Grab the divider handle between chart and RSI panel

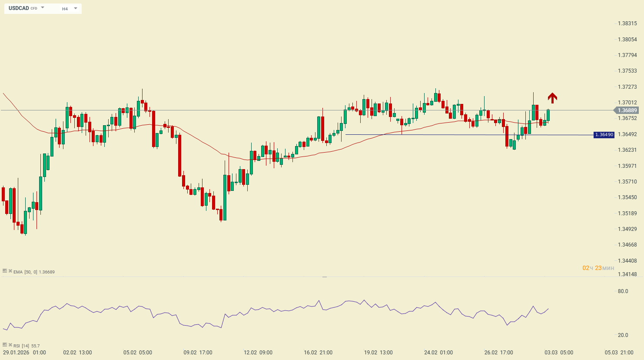point(324,277)
